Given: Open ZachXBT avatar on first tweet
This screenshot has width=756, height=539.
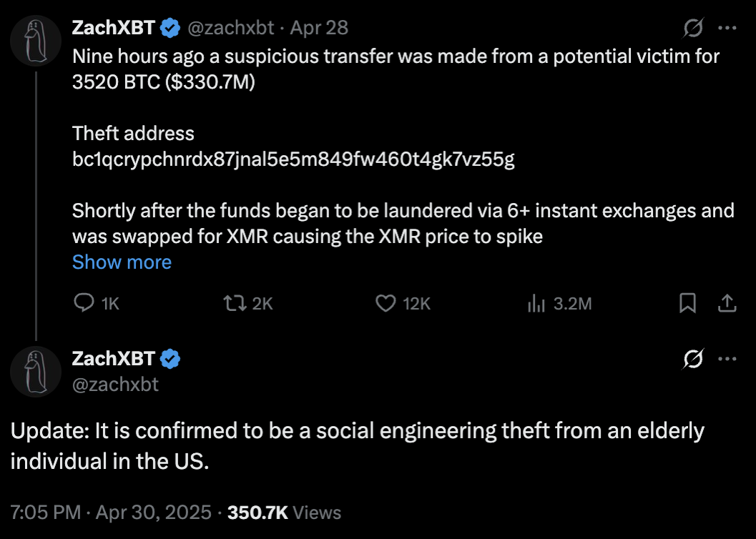Looking at the screenshot, I should tap(35, 41).
